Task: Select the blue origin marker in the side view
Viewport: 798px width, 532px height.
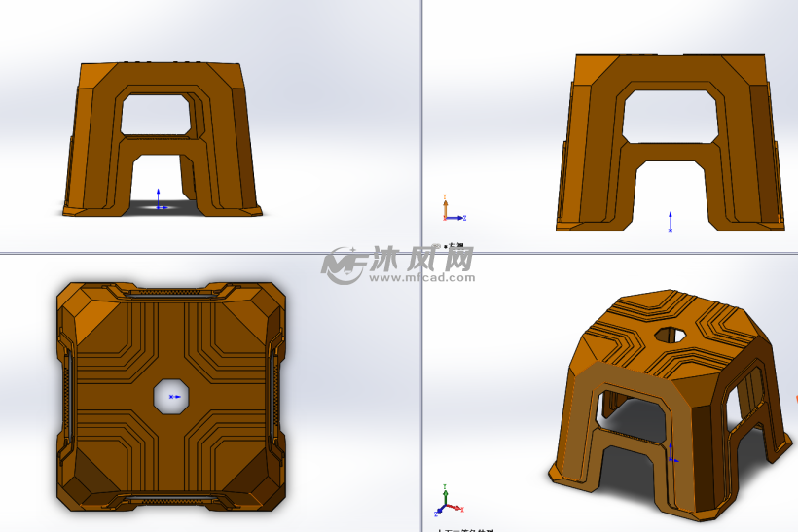Action: 671,224
